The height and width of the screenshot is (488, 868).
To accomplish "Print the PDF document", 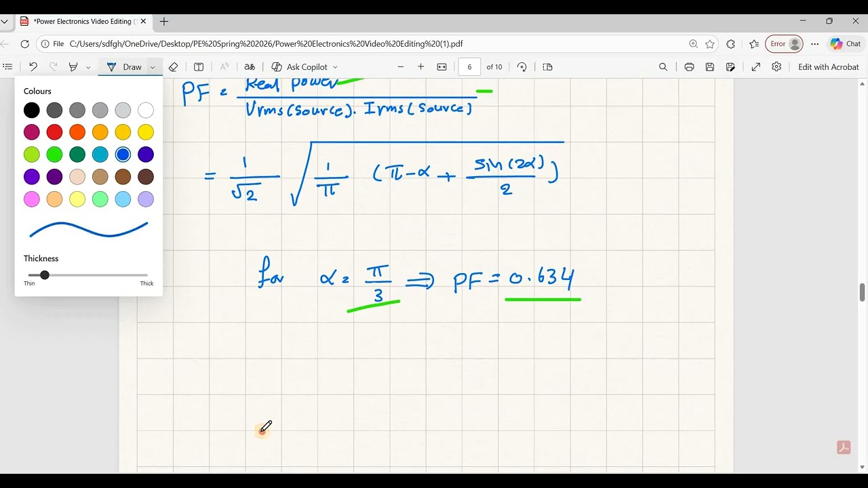I will tap(689, 67).
